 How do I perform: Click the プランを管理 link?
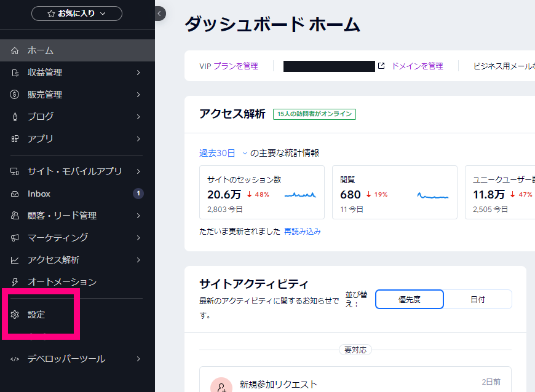coord(236,66)
